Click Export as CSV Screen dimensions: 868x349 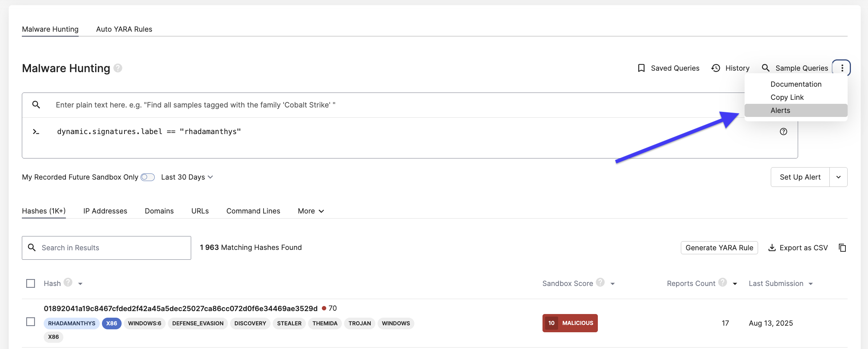[798, 248]
